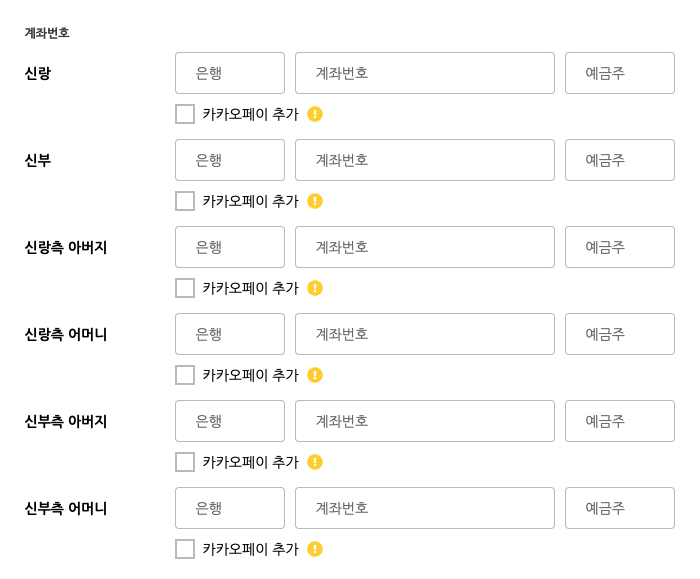This screenshot has height=579, width=700.
Task: Enable 카카오페이 추가 checkbox for 신랑
Action: pos(185,114)
